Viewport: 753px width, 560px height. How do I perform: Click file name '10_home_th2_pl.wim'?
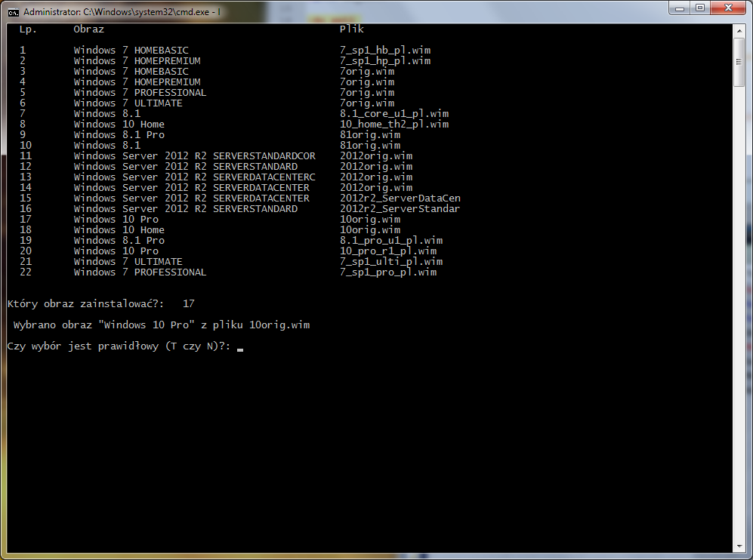[x=394, y=125]
